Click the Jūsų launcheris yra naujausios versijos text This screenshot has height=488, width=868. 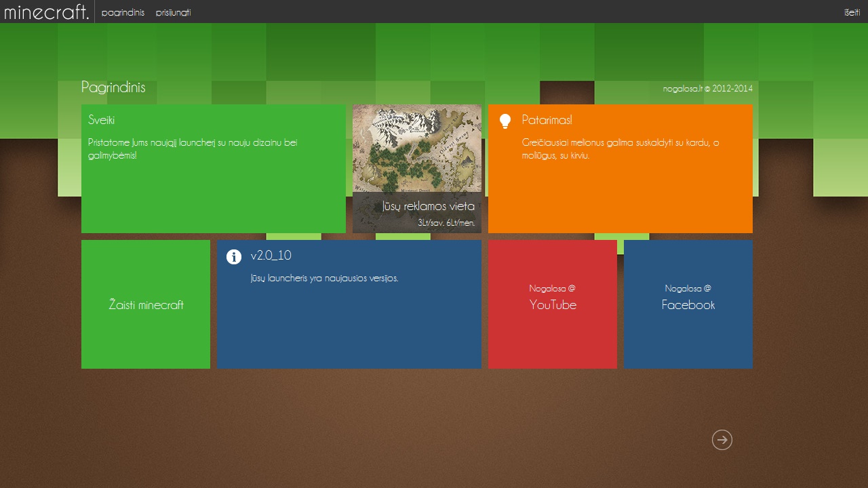[324, 278]
